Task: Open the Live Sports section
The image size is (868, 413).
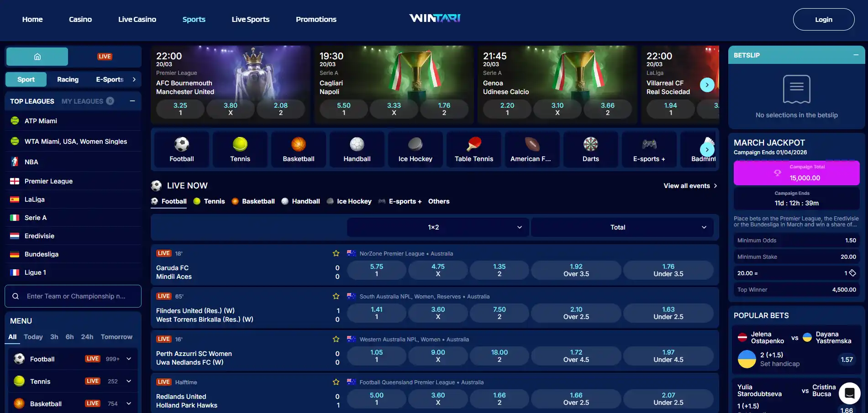Action: [x=251, y=19]
